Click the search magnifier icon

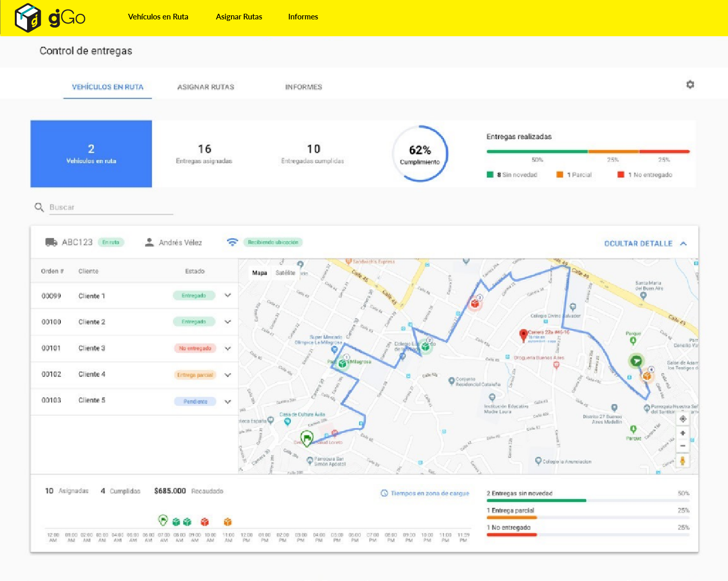coord(39,207)
